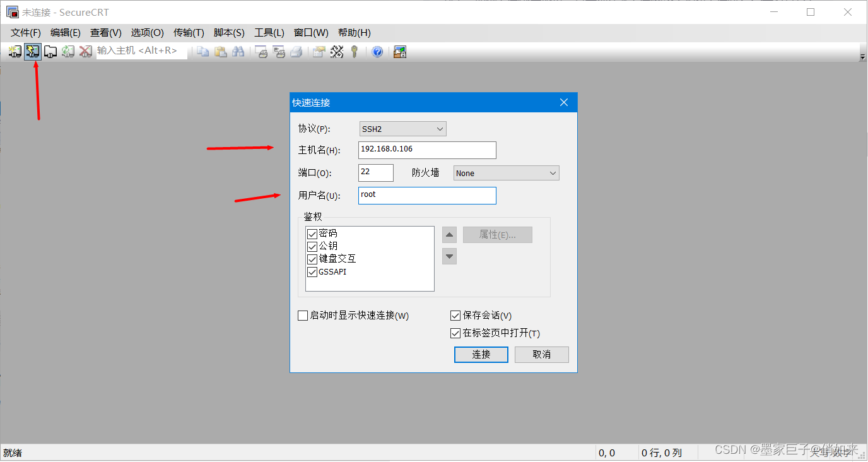Click the move-up arrow beside authentication list
Viewport: 868px width, 462px height.
click(x=449, y=235)
